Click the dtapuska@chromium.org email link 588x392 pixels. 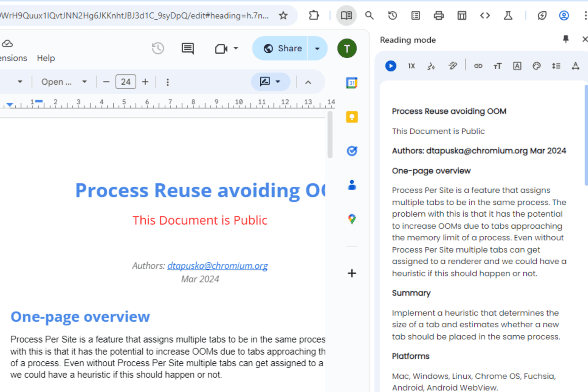click(217, 266)
